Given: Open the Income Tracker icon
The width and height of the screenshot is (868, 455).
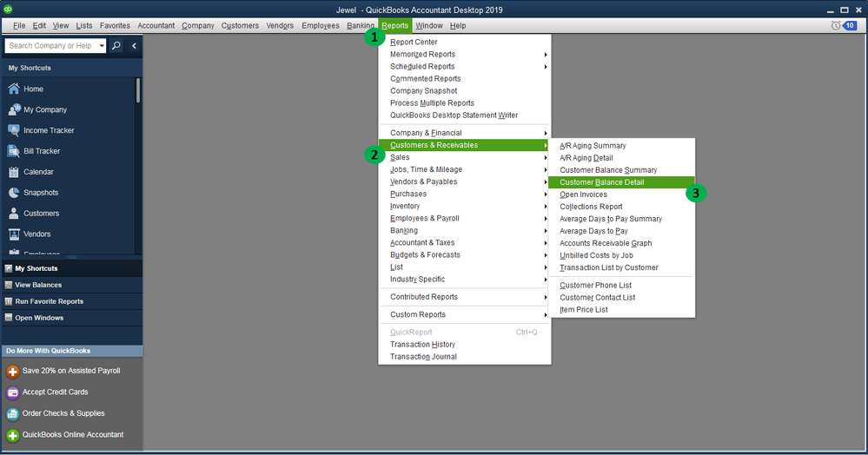Looking at the screenshot, I should [x=14, y=130].
